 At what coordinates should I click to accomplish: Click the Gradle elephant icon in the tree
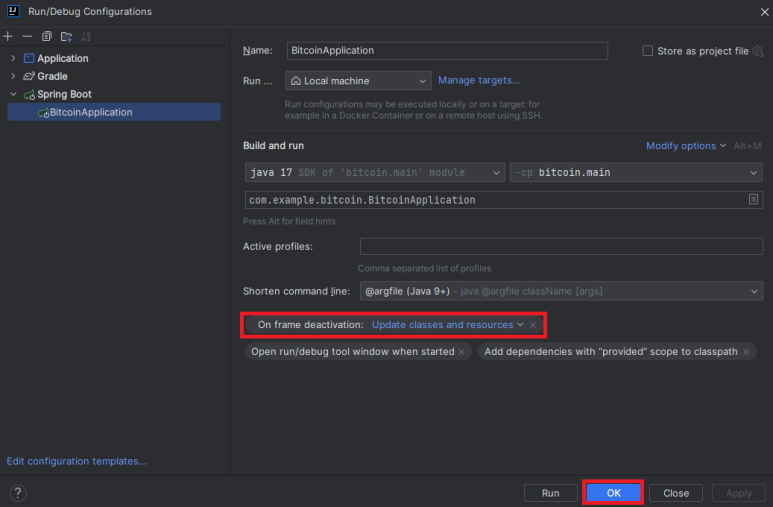[29, 76]
